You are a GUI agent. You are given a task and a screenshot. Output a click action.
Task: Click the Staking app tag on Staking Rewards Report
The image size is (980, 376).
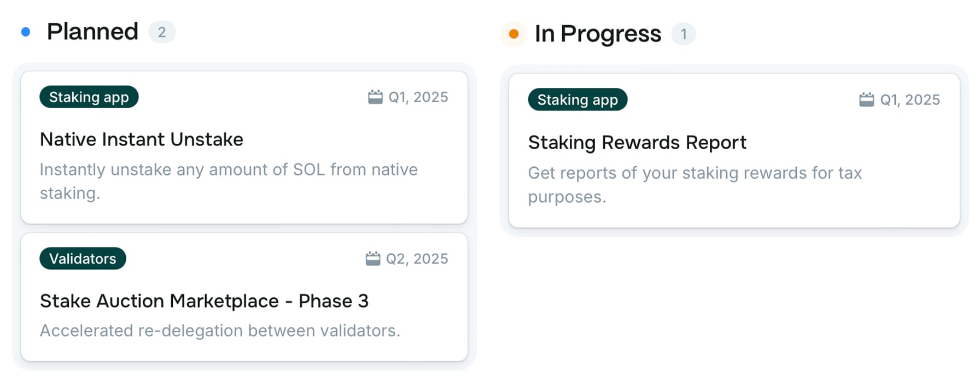(577, 100)
